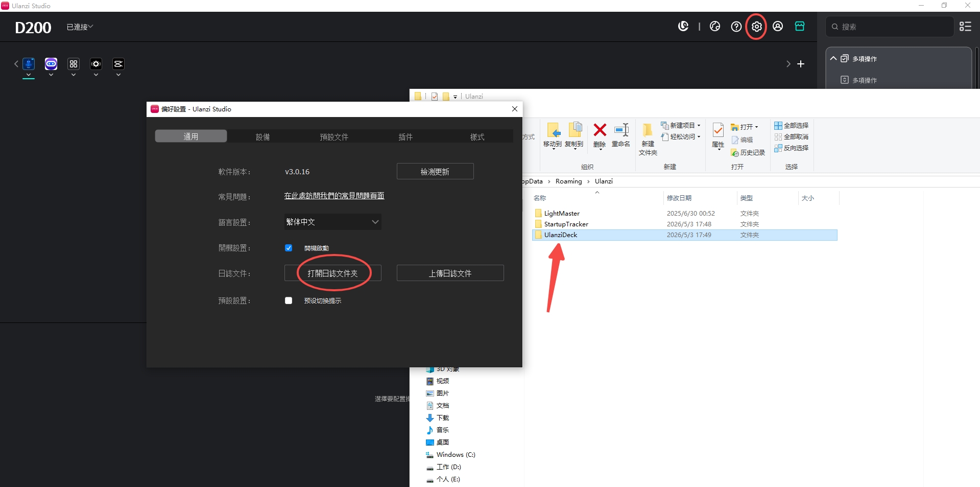Expand the chevron under the grid profile
The image size is (980, 487).
[74, 75]
